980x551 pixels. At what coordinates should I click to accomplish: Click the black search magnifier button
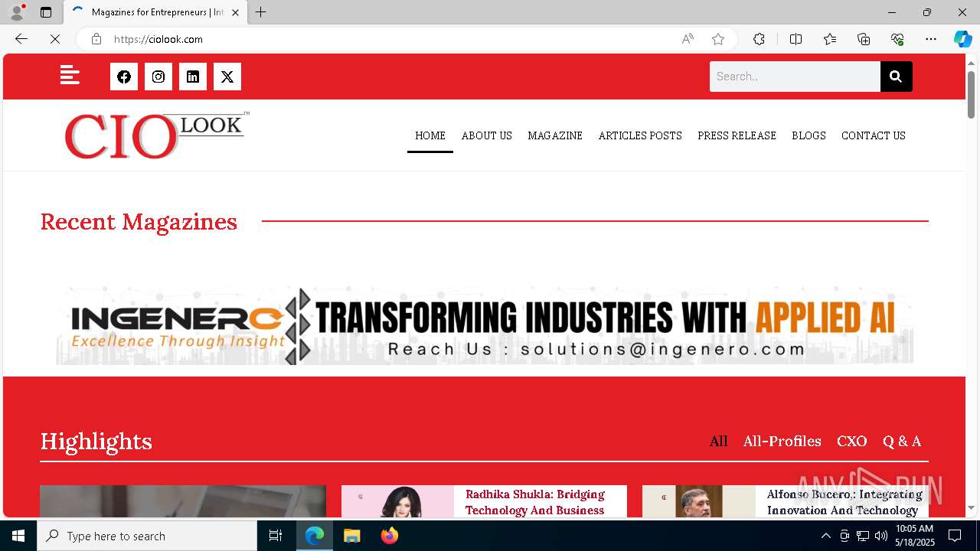coord(896,77)
